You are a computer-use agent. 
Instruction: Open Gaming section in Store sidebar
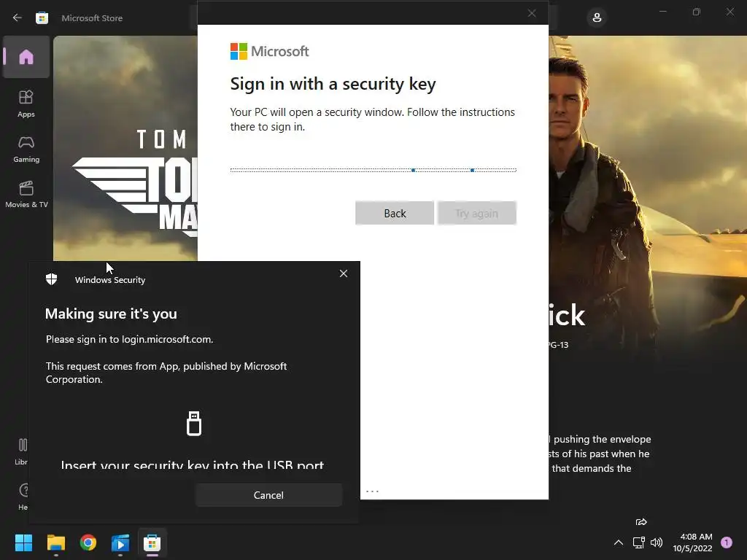tap(26, 149)
